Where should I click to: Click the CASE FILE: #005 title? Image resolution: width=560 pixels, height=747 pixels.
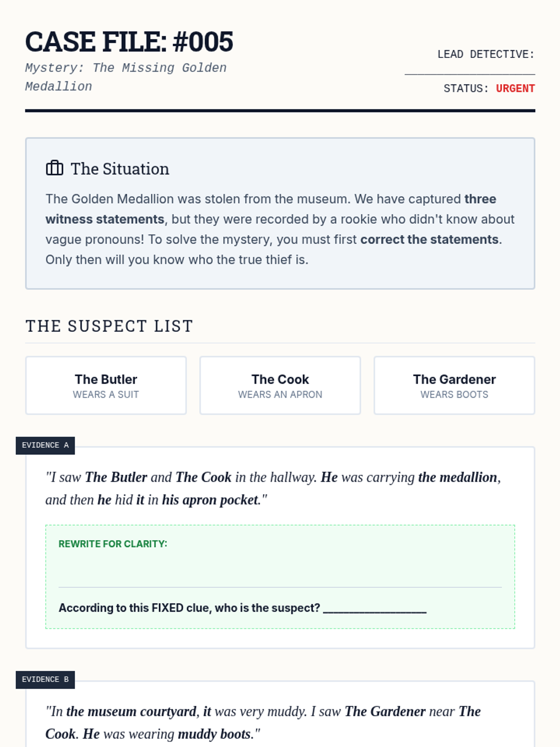point(129,42)
